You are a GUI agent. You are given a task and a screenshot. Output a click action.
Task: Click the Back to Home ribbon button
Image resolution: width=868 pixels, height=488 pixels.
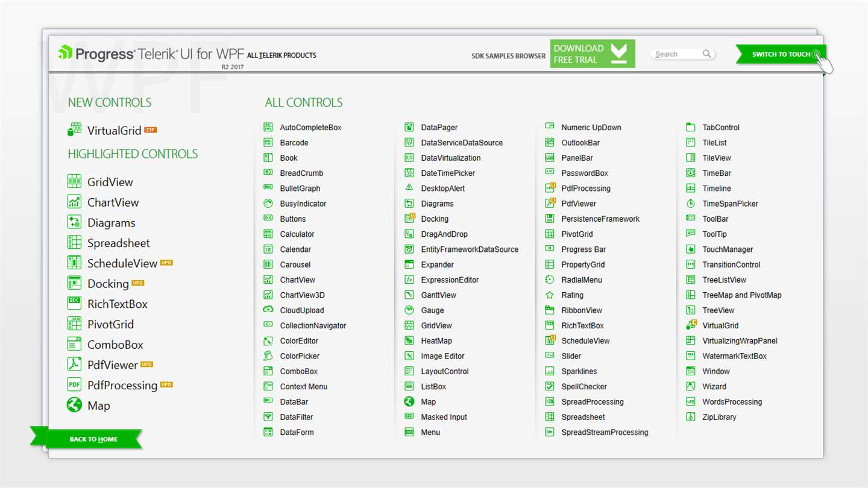93,439
